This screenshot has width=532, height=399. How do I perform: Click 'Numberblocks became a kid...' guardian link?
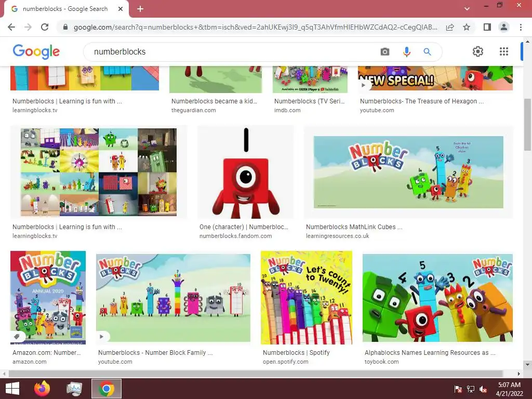coord(214,101)
